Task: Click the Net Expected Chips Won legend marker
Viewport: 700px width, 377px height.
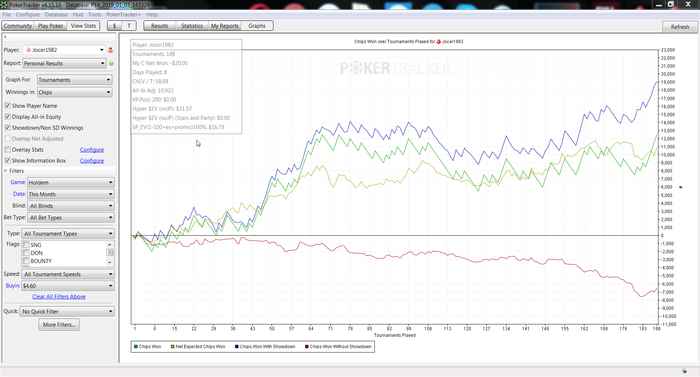Action: point(172,347)
